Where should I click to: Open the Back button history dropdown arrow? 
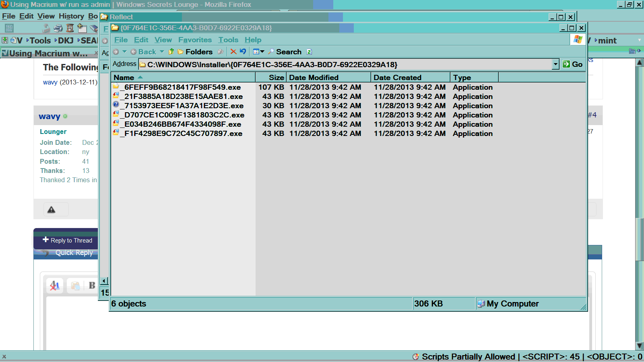(x=162, y=51)
